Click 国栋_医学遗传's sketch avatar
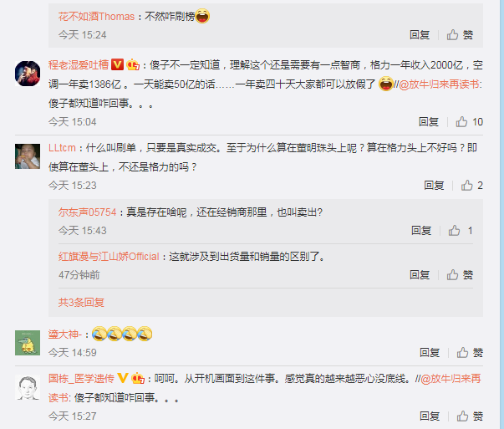The image size is (504, 429). coord(28,387)
